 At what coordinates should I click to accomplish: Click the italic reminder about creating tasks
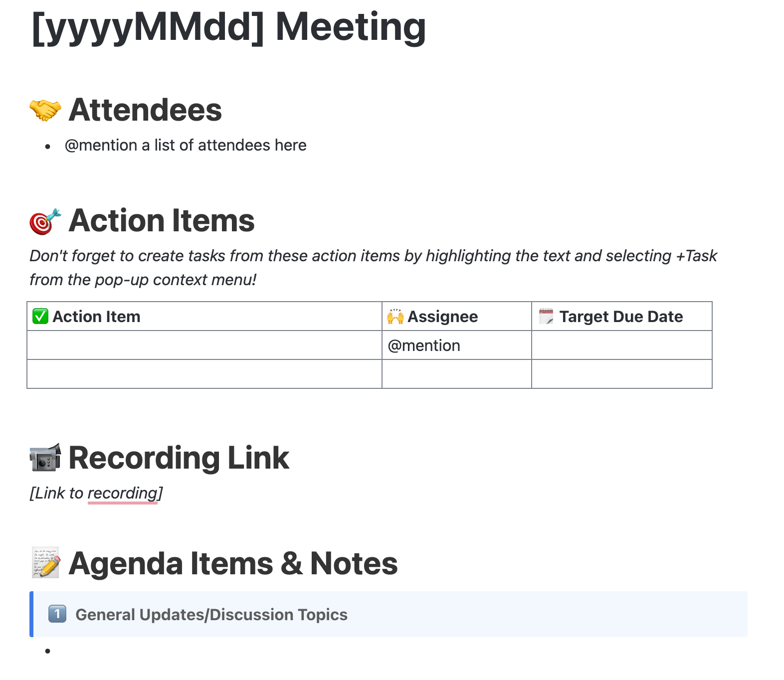(373, 268)
